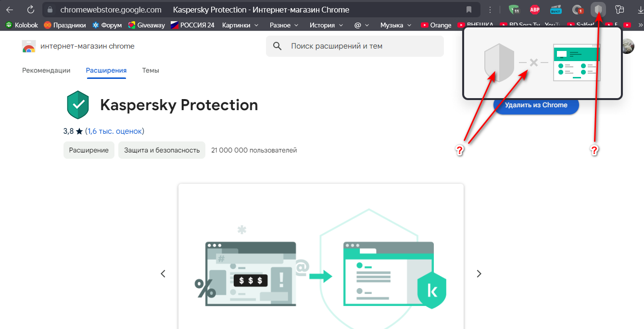Switch to the Рекомендации tab
The height and width of the screenshot is (329, 644).
pos(46,70)
